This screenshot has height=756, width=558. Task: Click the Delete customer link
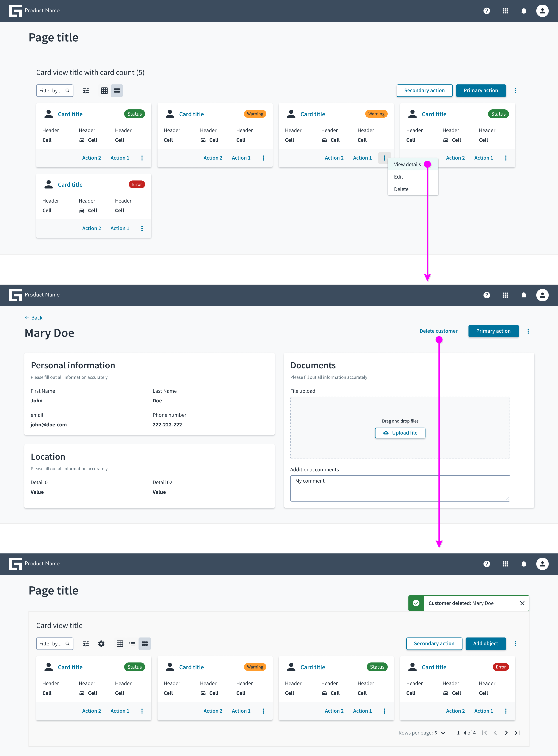point(438,331)
